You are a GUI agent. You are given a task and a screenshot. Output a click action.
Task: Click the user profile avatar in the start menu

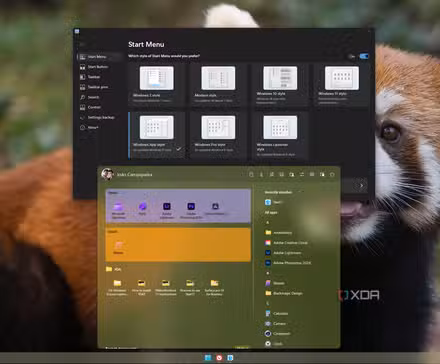[x=107, y=174]
